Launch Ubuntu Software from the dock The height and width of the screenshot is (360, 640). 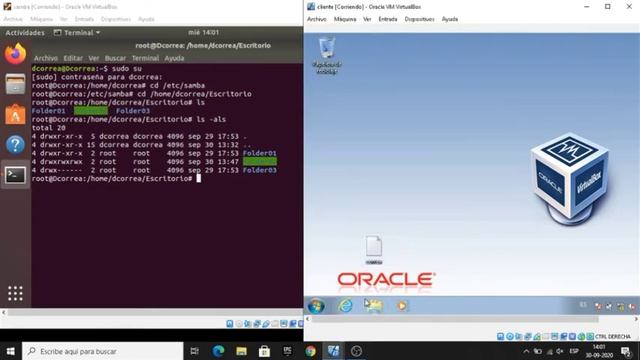click(x=15, y=115)
